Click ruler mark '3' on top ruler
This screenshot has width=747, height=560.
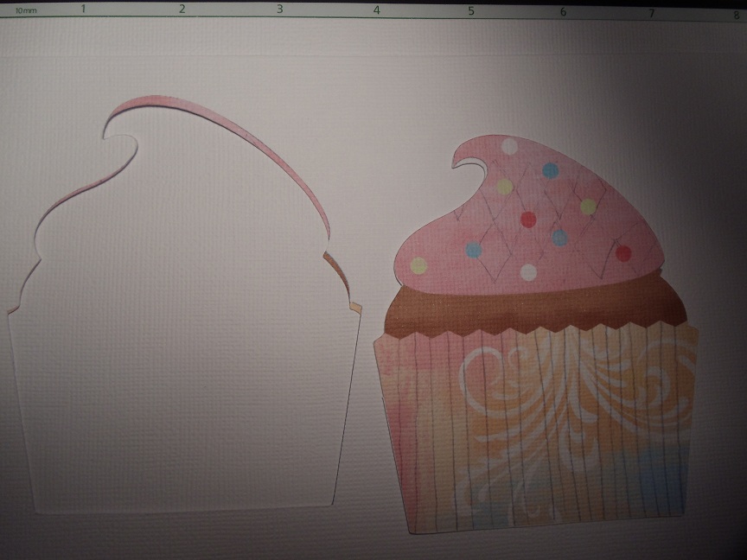point(280,9)
